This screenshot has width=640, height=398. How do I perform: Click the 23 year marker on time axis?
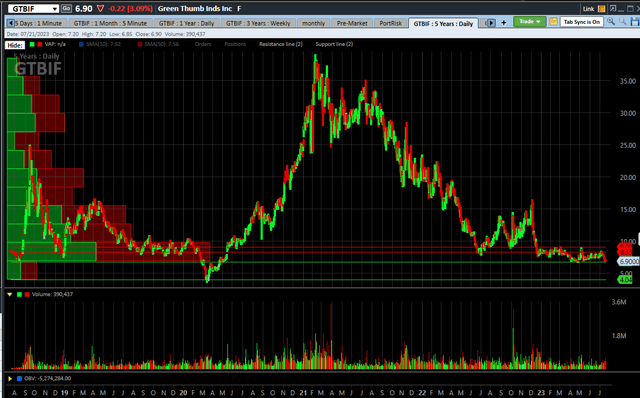(x=541, y=393)
